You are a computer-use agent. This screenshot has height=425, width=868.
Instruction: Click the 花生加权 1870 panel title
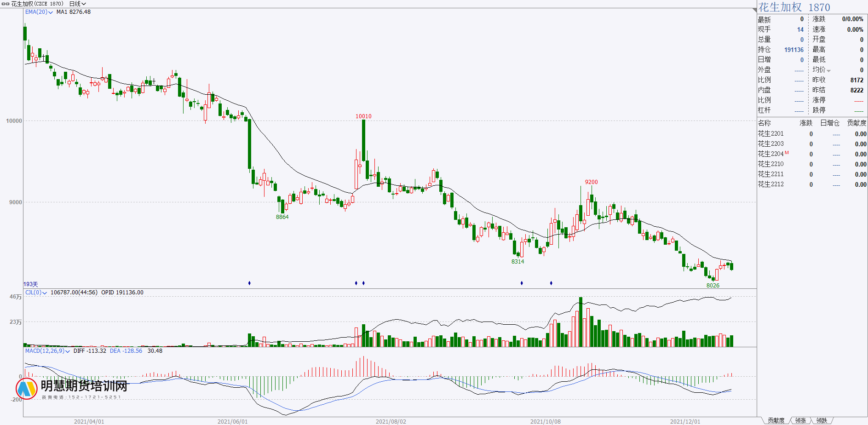[794, 7]
